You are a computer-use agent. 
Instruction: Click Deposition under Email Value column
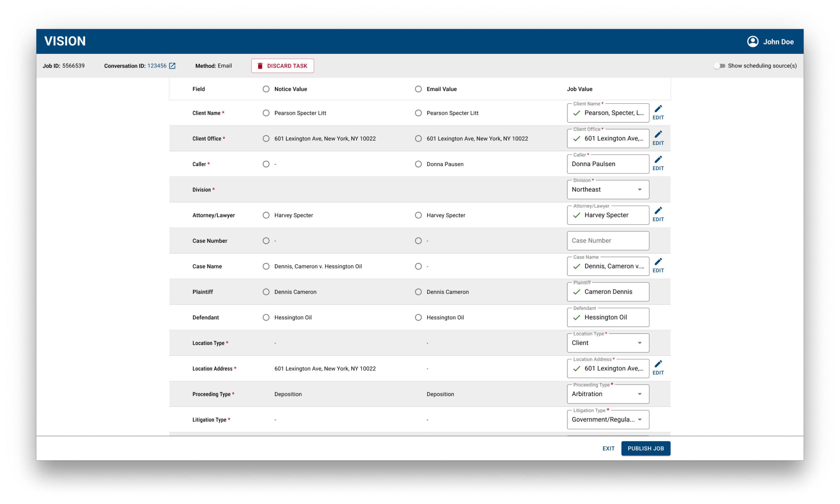[x=440, y=394]
